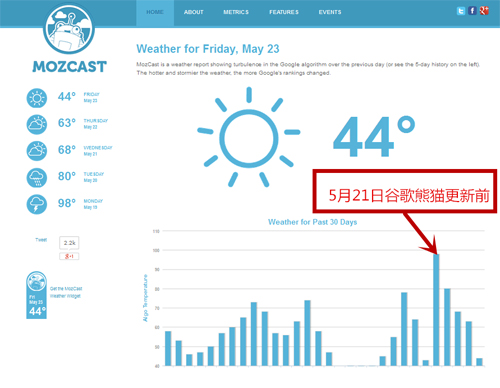Open the Google Plus icon in header
Screen dimensions: 500x388
click(484, 11)
